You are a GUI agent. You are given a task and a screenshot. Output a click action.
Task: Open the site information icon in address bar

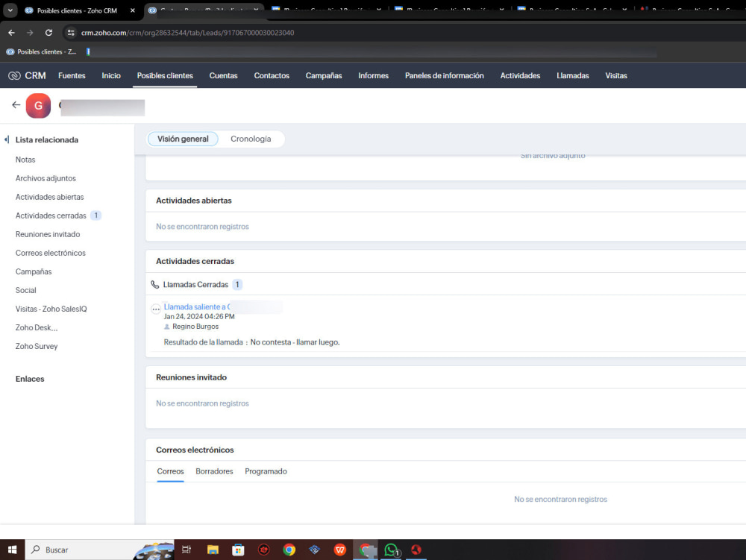pos(71,33)
